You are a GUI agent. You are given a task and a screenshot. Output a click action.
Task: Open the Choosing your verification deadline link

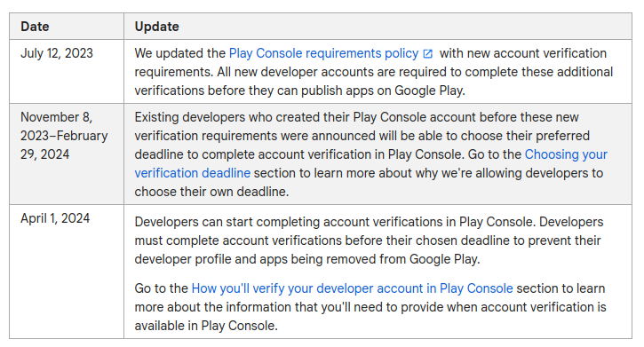pos(566,154)
